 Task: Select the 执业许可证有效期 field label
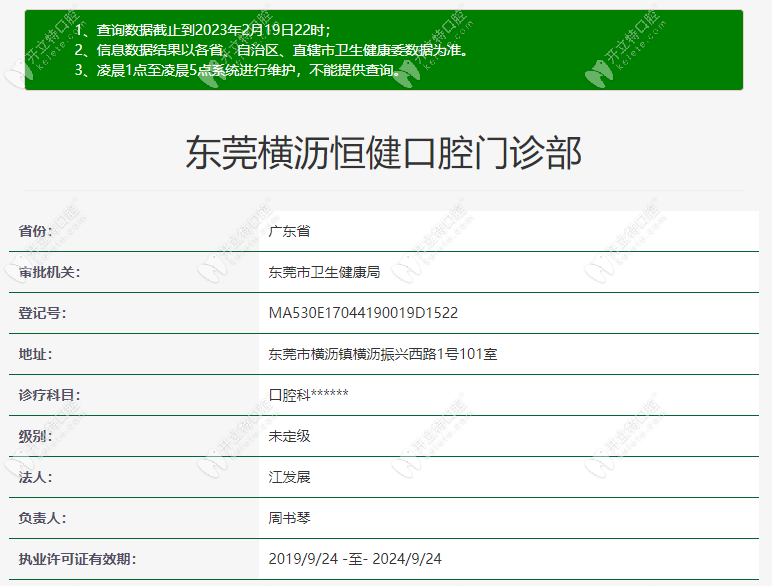(x=77, y=559)
